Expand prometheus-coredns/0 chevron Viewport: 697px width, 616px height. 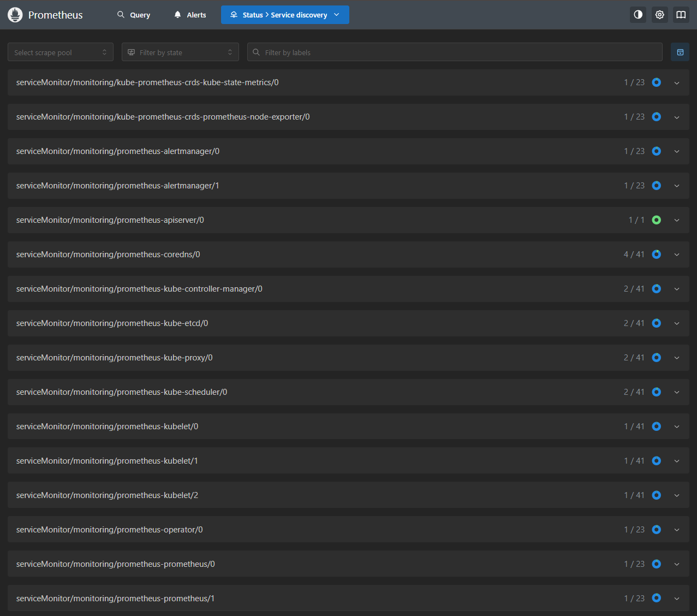(x=677, y=255)
